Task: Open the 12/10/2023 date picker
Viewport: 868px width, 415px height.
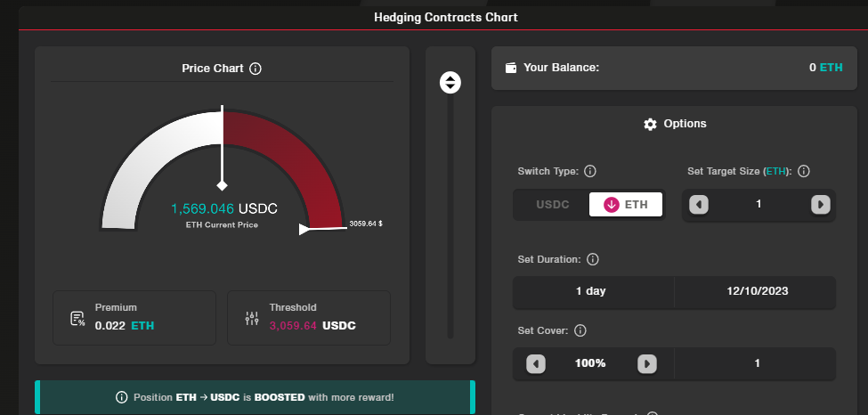Action: [x=756, y=291]
